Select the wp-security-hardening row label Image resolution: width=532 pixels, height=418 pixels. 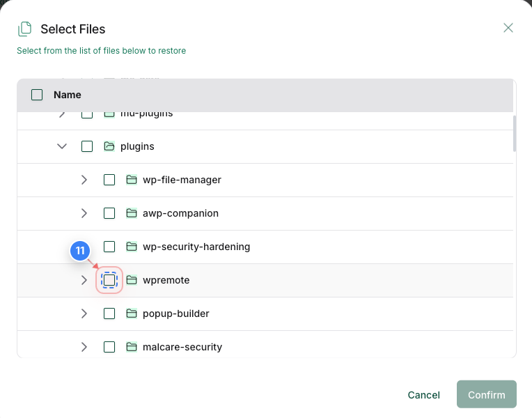click(x=196, y=247)
